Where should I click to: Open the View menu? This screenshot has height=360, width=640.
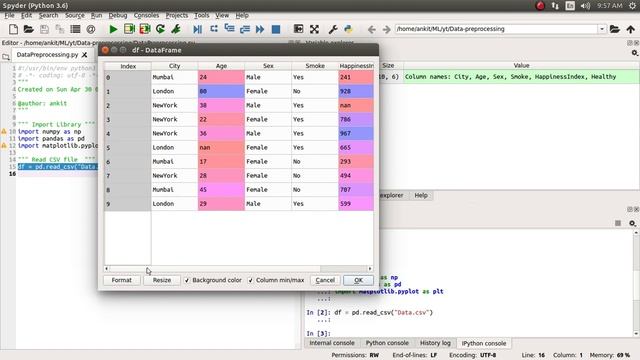coord(222,15)
